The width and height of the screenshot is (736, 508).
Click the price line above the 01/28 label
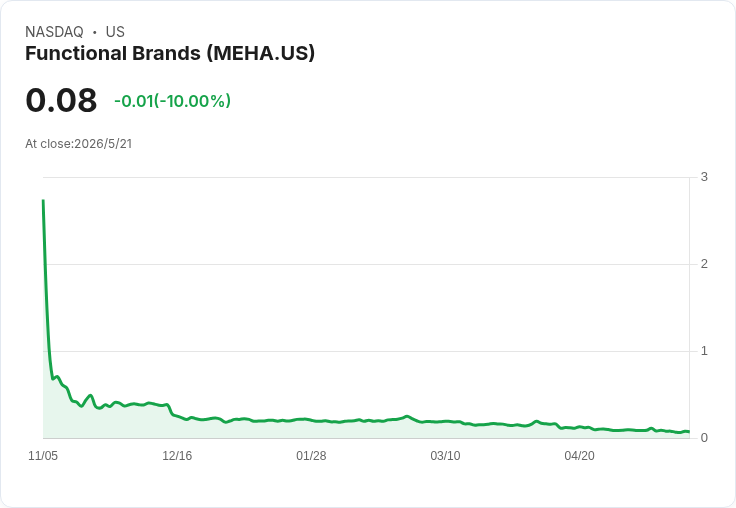311,420
